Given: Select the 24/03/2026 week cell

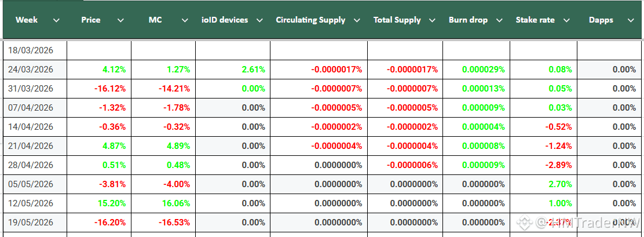Looking at the screenshot, I should pos(35,70).
